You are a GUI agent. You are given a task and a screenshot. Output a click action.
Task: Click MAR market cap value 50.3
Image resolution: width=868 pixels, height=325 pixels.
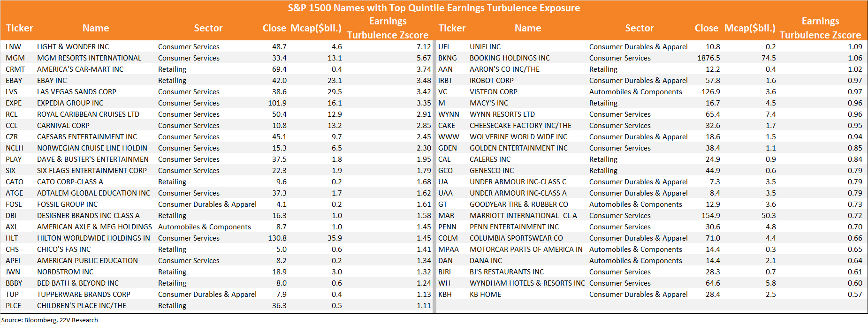click(769, 216)
